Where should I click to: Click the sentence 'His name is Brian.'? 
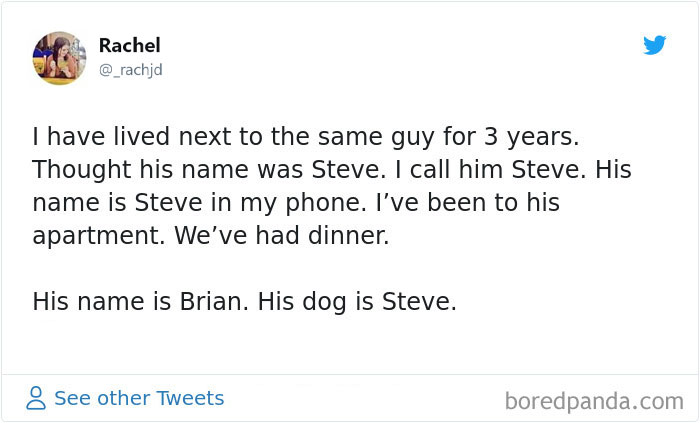140,301
